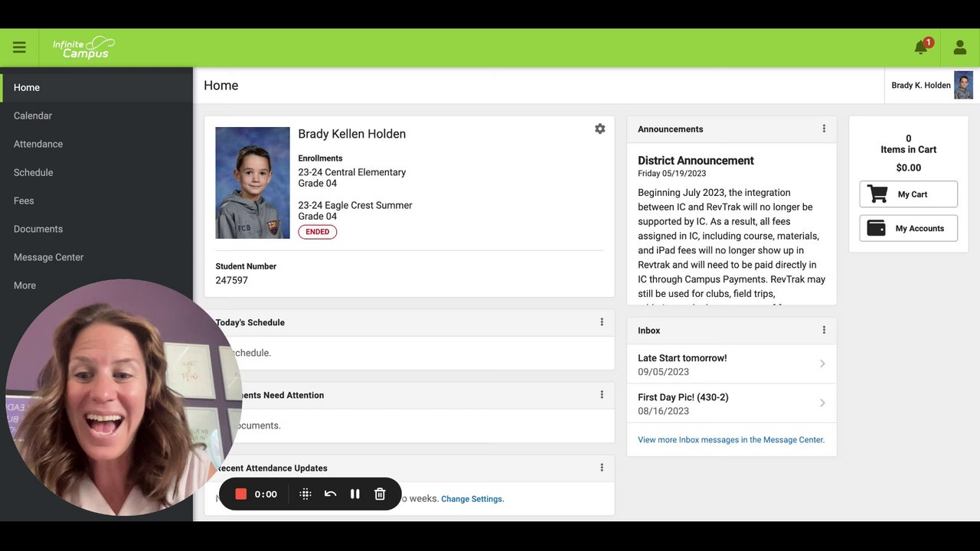Pause the screen recording
Image resolution: width=980 pixels, height=551 pixels.
point(355,494)
